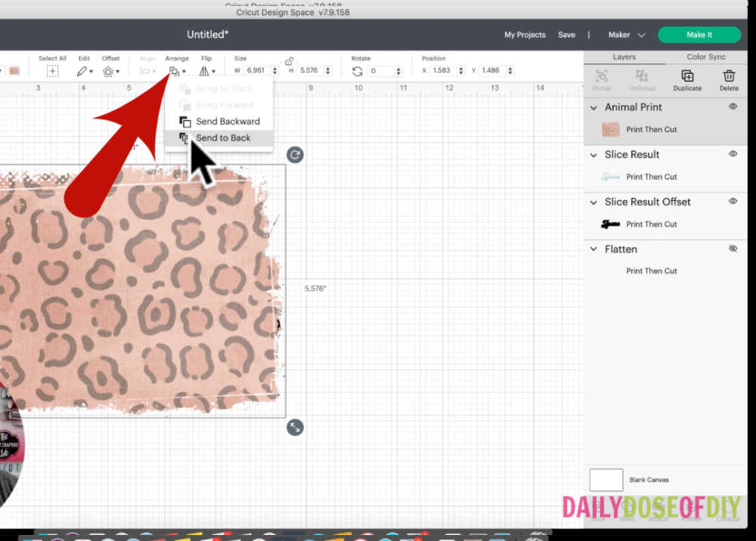
Task: Open My Projects
Action: pos(525,35)
